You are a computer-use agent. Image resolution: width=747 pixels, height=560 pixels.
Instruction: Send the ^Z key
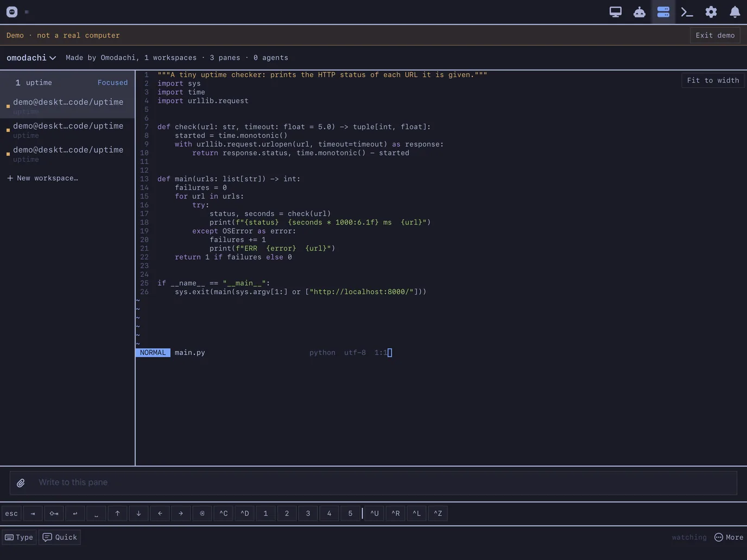[438, 513]
